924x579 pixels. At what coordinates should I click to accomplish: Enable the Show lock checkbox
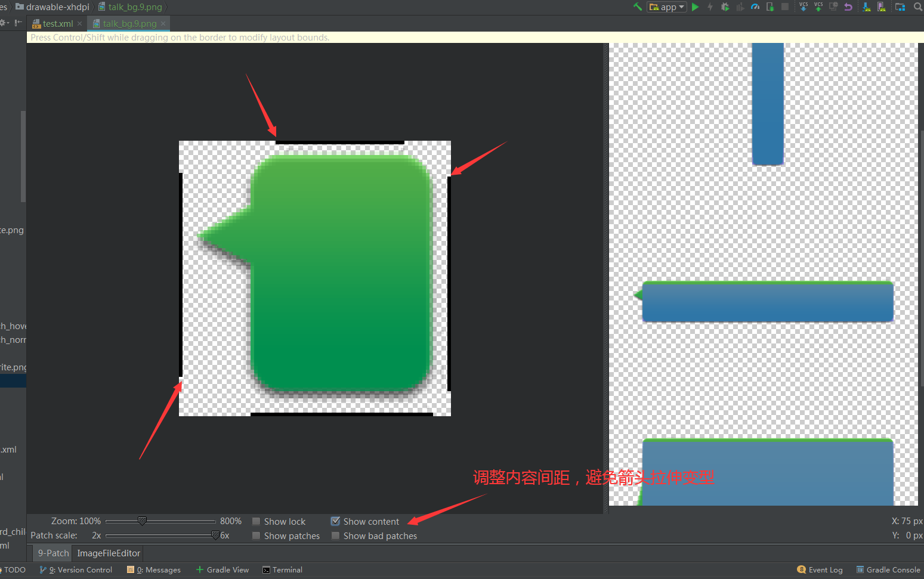click(256, 521)
